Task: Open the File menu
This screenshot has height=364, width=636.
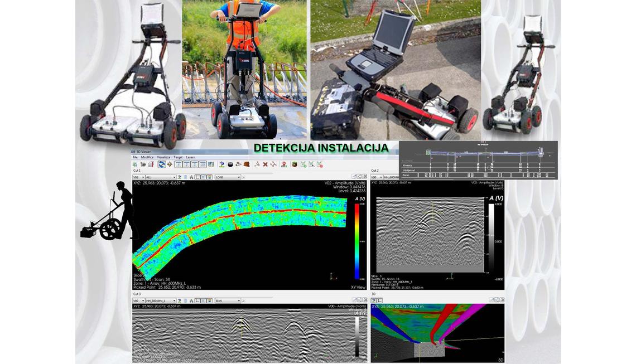Action: click(x=135, y=157)
